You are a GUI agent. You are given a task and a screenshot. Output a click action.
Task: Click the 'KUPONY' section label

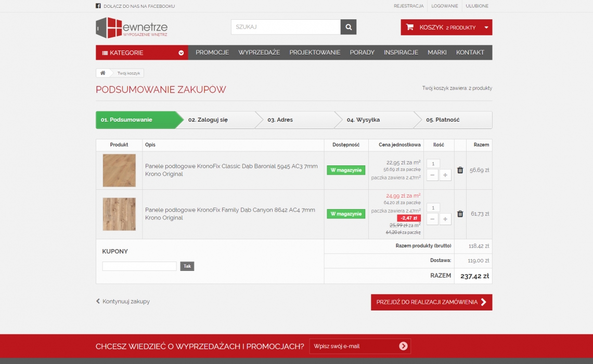click(x=115, y=251)
